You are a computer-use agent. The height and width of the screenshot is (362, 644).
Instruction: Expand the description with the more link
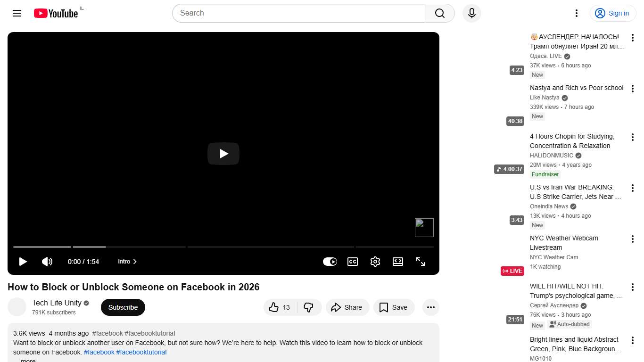(27, 360)
